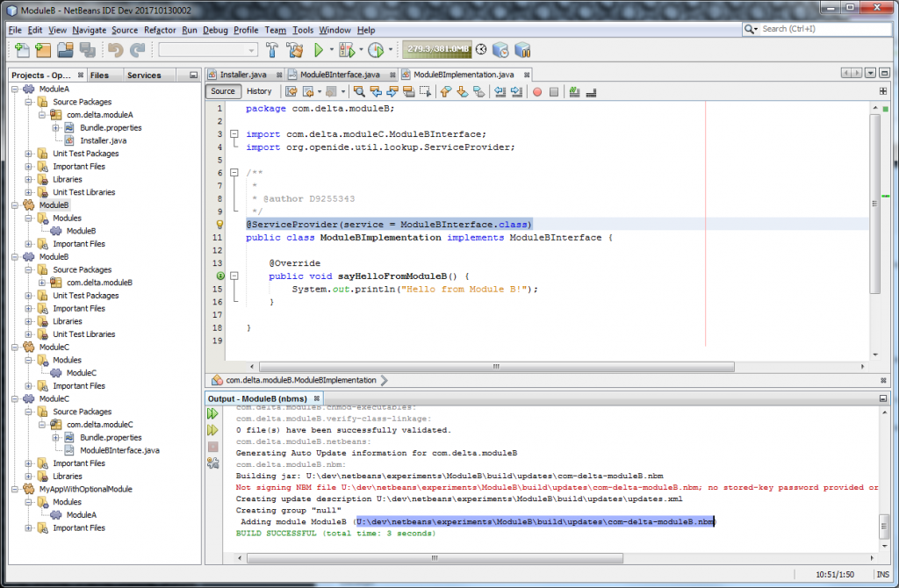Open the File menu

(15, 30)
